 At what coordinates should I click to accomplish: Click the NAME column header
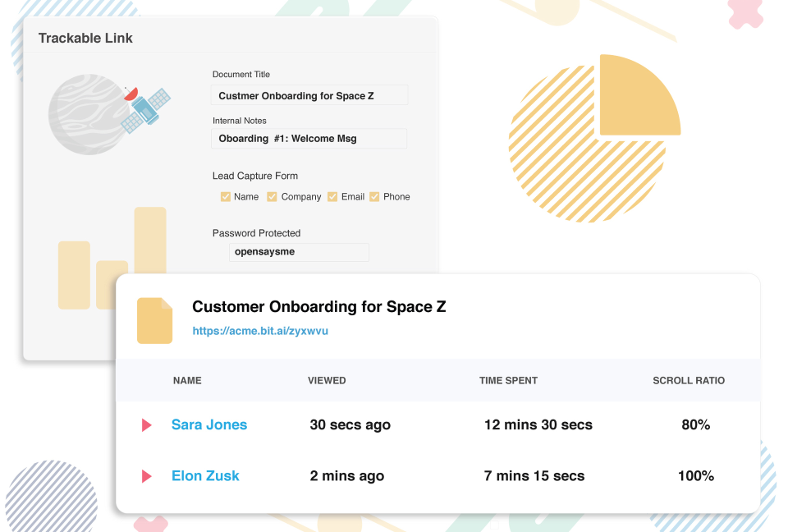coord(187,381)
